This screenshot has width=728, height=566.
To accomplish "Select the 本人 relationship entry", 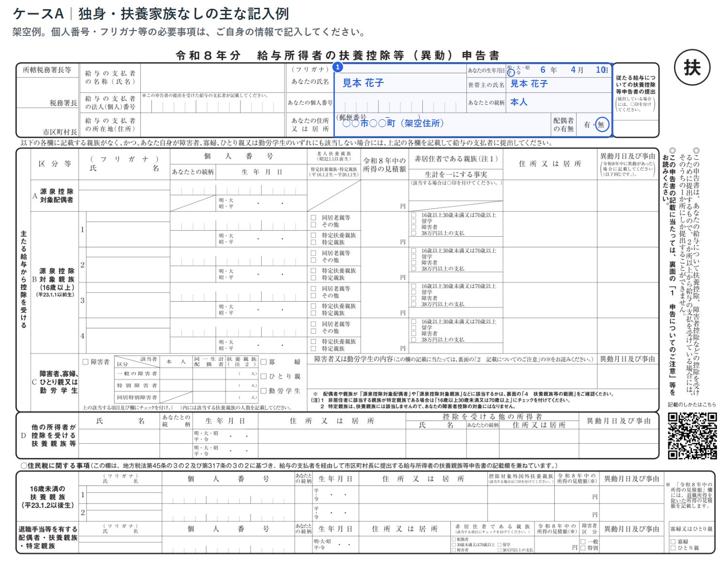I will click(519, 102).
